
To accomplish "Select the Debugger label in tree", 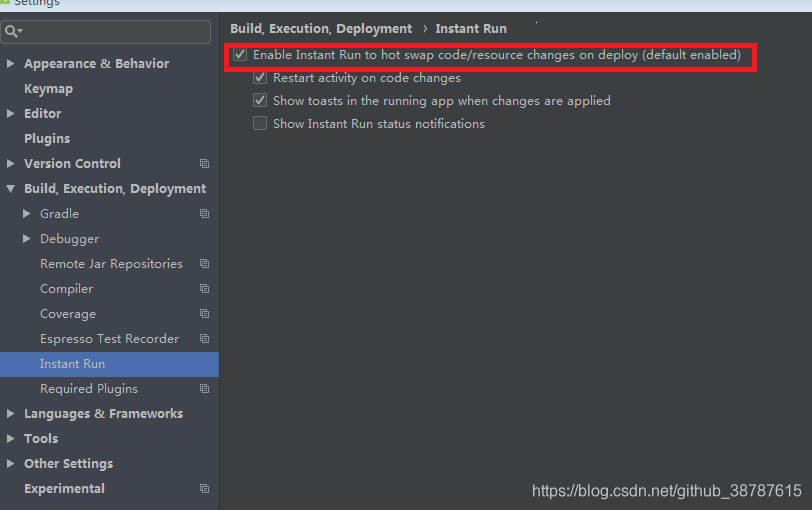I will coord(69,239).
